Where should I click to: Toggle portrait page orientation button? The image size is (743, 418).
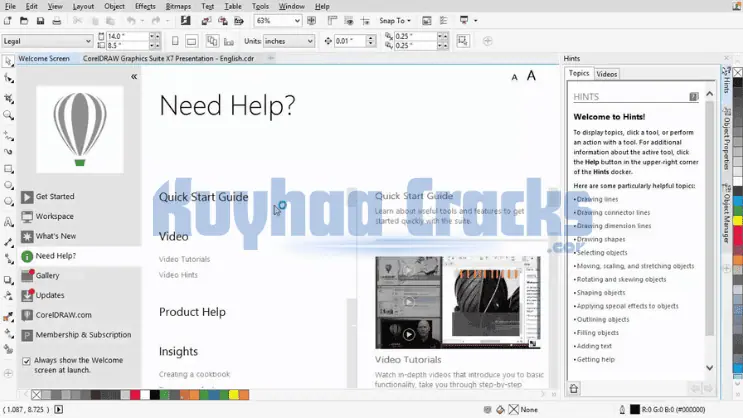(x=176, y=41)
